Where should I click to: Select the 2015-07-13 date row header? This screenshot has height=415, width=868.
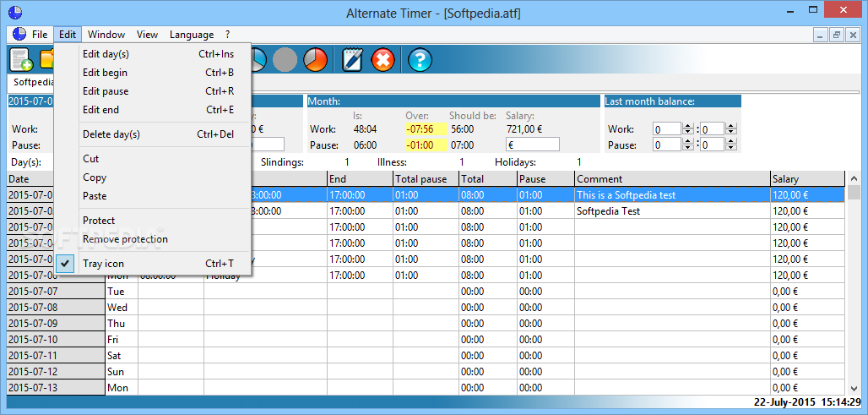56,388
